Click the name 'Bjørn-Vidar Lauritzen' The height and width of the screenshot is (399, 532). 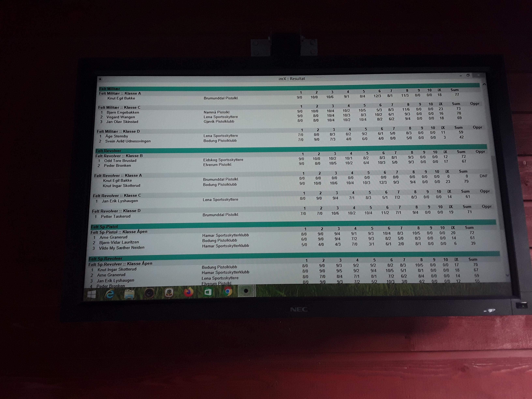click(x=119, y=242)
